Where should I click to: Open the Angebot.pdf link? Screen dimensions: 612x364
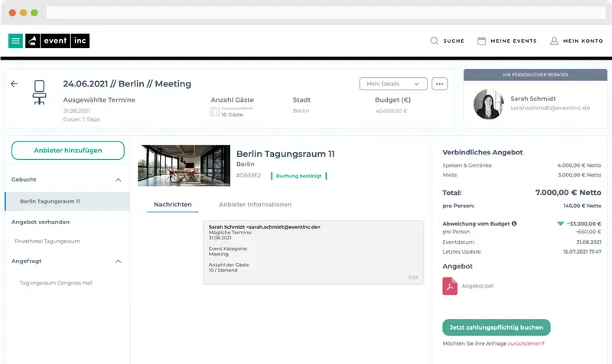coord(477,286)
